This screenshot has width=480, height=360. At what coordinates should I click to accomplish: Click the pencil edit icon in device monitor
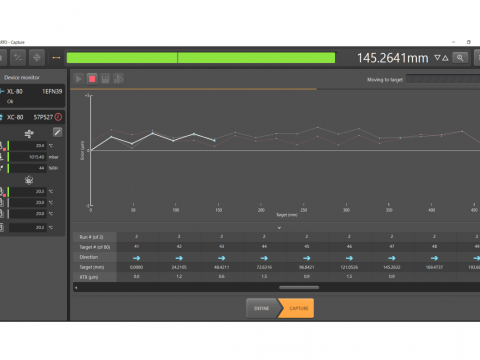click(x=57, y=132)
